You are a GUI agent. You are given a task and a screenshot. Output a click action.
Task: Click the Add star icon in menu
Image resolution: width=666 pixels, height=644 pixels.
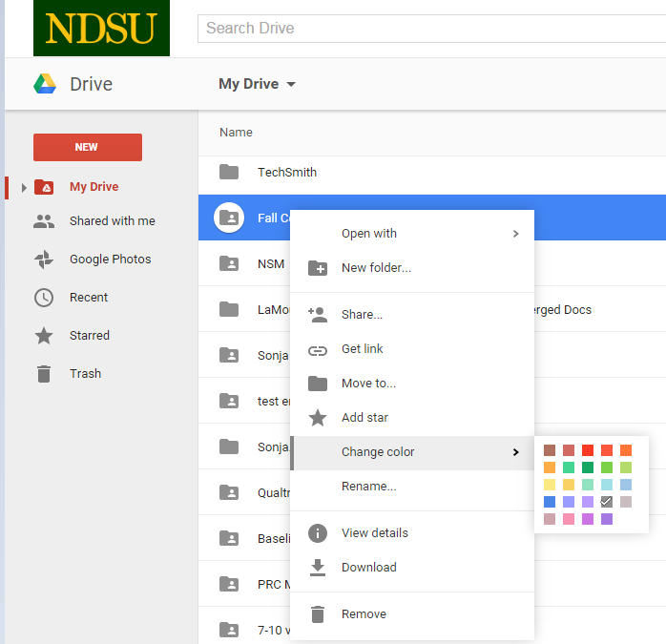(318, 418)
